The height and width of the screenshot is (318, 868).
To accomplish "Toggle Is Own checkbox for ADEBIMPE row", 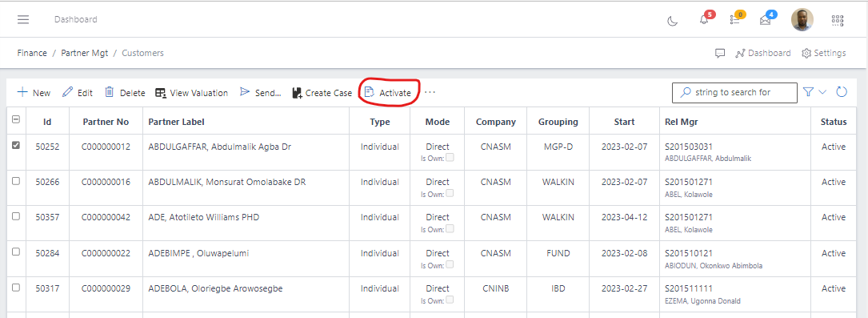I will pyautogui.click(x=450, y=264).
